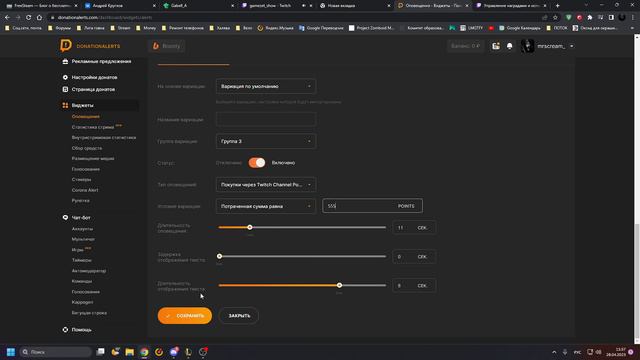Open Внутристримовая статистика sub-item
This screenshot has width=640, height=360.
click(x=104, y=138)
